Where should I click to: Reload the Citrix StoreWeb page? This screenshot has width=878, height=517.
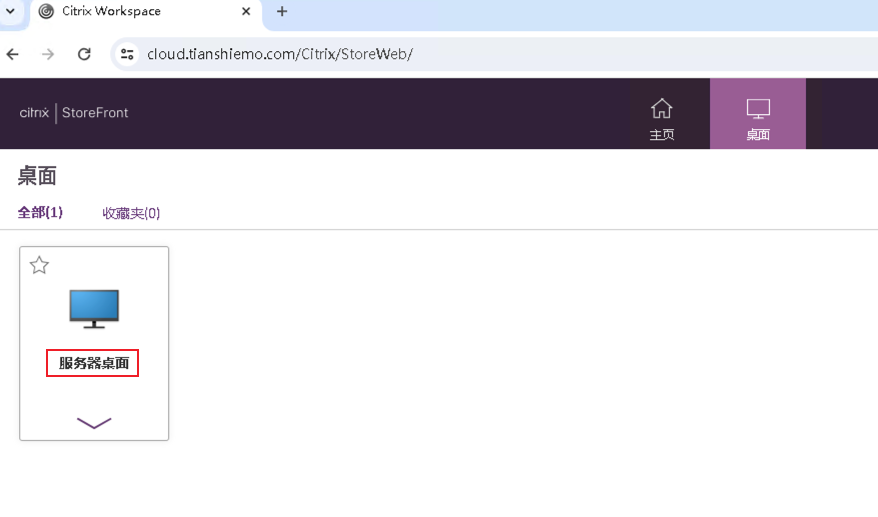click(84, 54)
